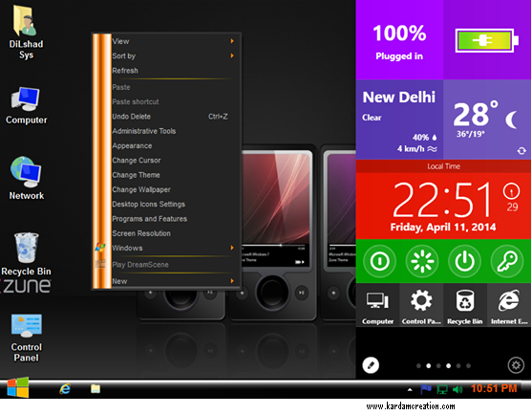Open Computer shortcut in sidebar panel
This screenshot has width=532, height=415.
click(377, 305)
